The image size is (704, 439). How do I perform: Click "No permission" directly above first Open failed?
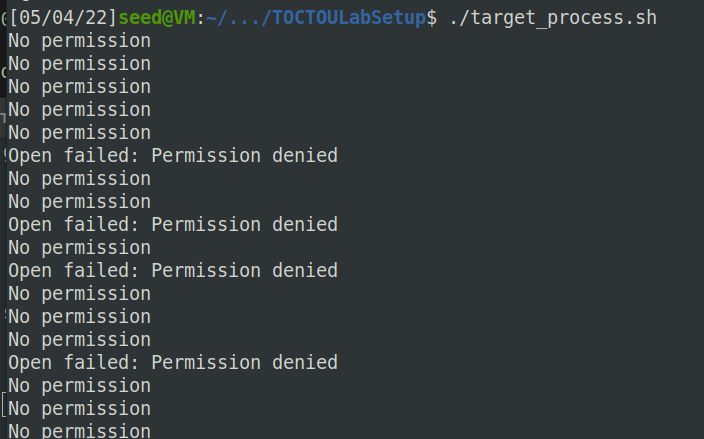[x=79, y=133]
